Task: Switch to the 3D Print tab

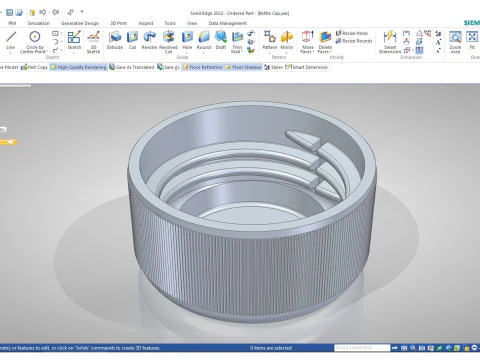Action: 119,23
